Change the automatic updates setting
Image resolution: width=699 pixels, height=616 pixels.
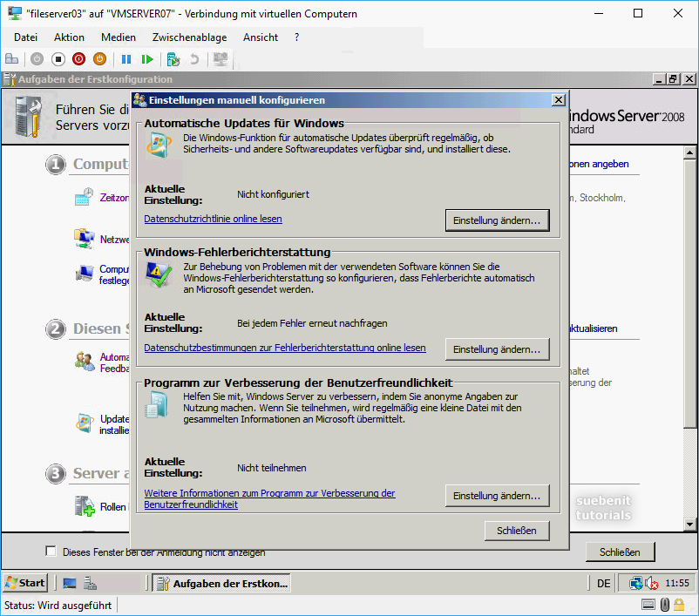pyautogui.click(x=497, y=220)
